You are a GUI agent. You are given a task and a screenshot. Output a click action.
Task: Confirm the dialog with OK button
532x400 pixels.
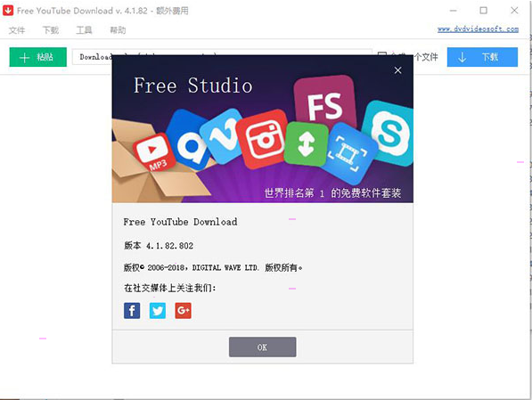tap(262, 347)
